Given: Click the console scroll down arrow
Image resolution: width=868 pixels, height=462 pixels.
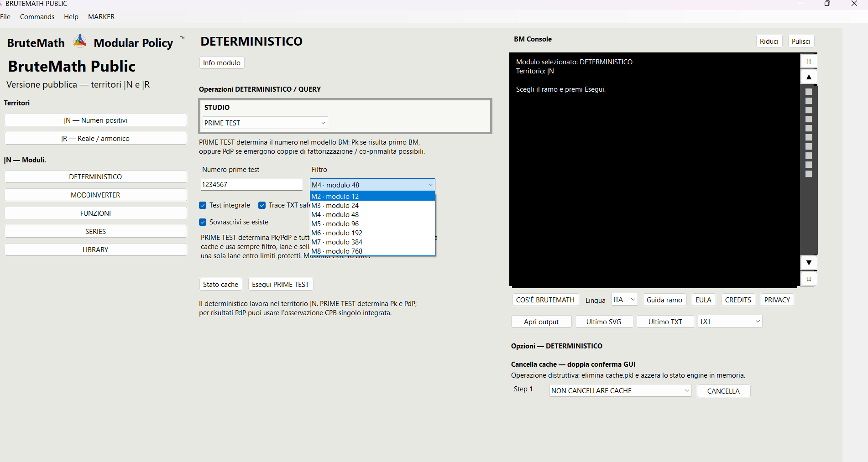Looking at the screenshot, I should (x=809, y=263).
